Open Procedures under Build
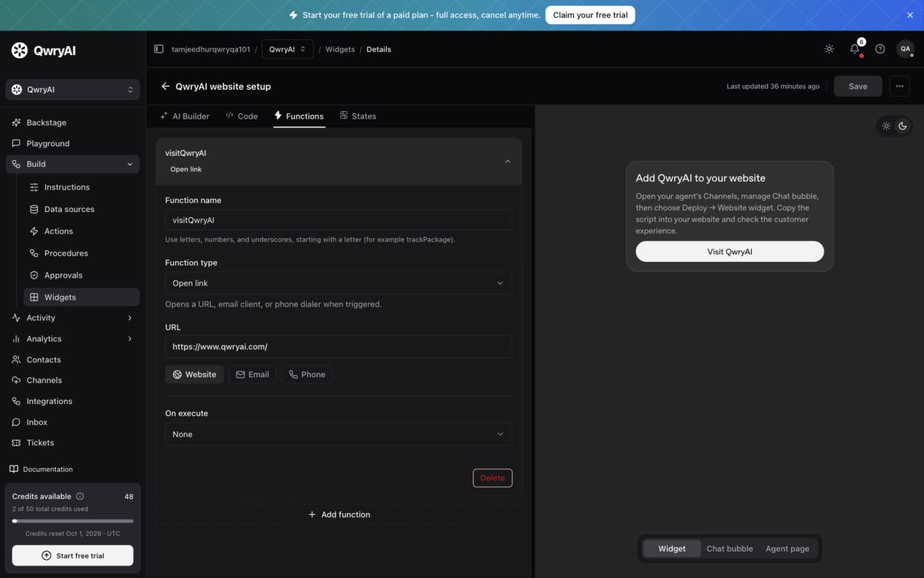Screen dimensions: 924x578 pos(81,253)
